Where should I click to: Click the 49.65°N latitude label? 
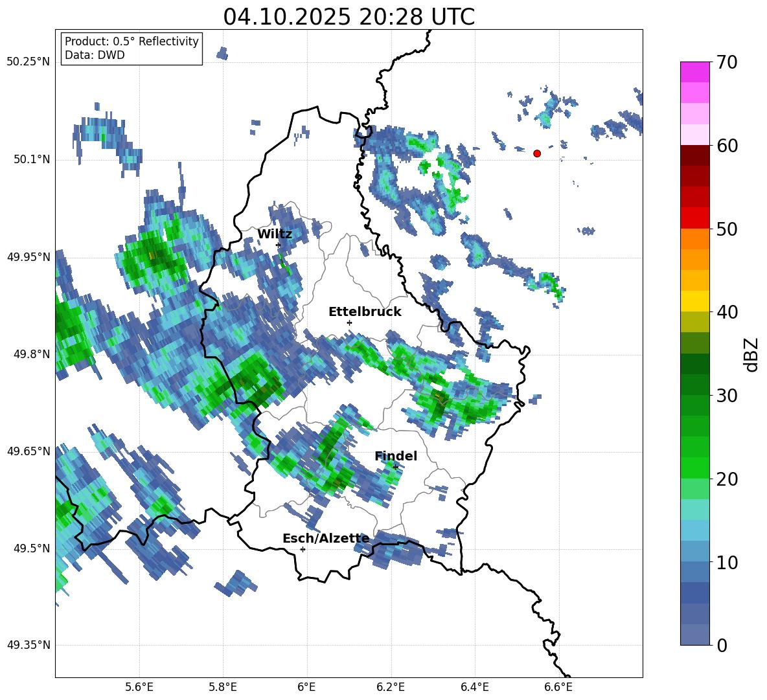pos(29,451)
